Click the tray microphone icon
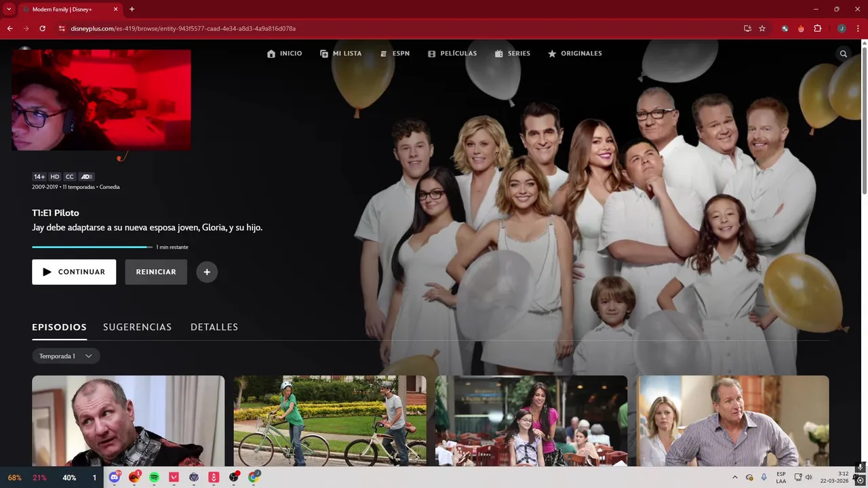868x488 pixels. tap(764, 477)
